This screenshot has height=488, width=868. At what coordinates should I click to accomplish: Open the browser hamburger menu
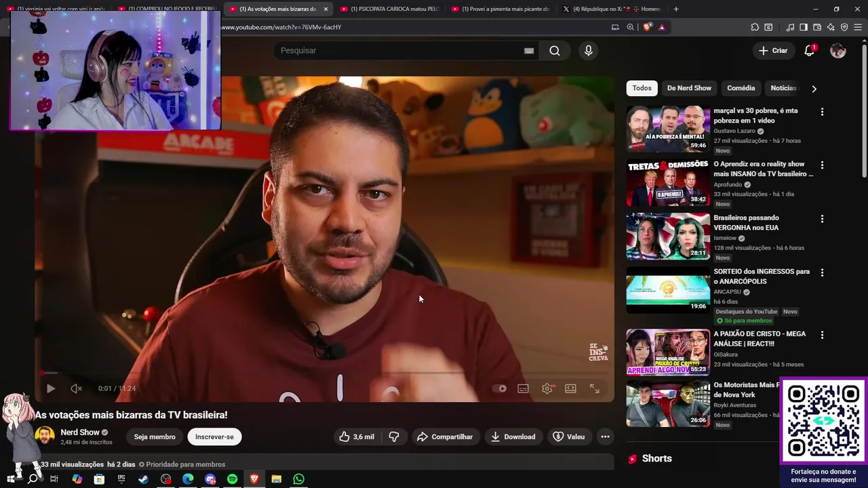(859, 27)
